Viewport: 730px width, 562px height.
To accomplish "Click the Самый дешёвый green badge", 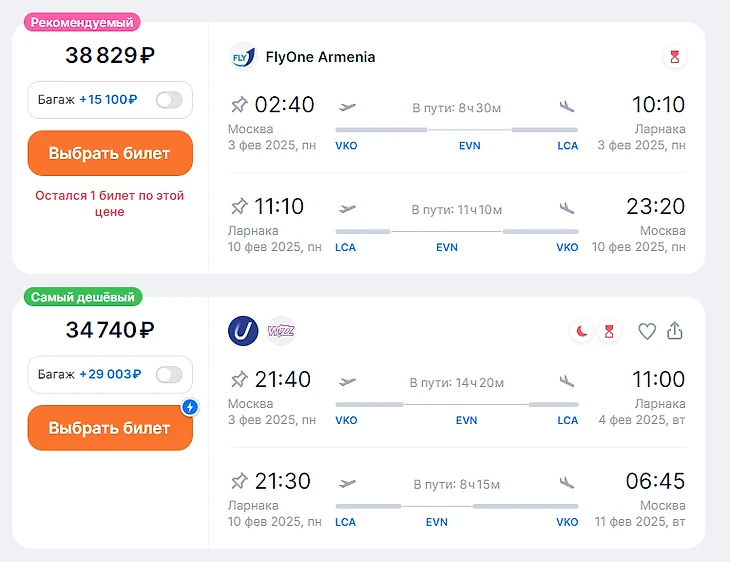I will click(85, 297).
